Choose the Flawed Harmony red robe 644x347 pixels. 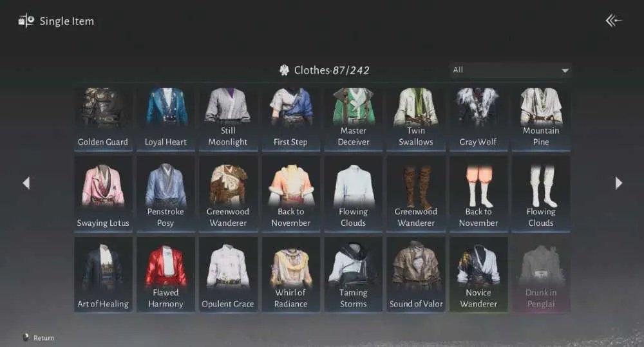click(x=166, y=274)
